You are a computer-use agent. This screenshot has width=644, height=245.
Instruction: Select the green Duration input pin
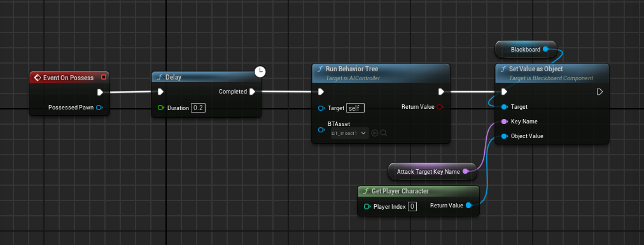click(x=161, y=108)
